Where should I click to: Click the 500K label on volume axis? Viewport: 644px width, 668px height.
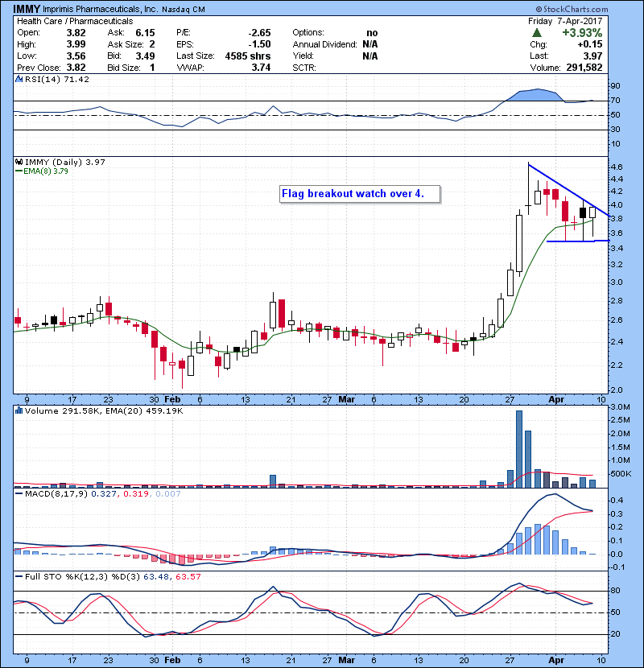point(621,474)
